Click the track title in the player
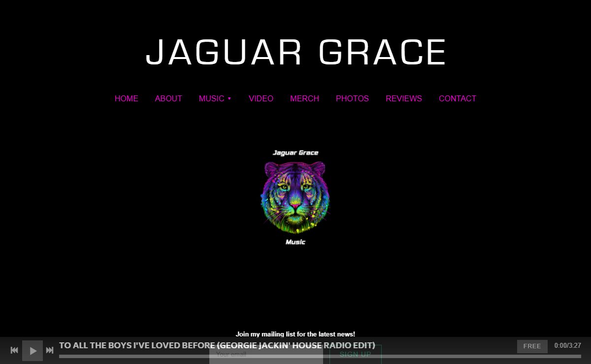The height and width of the screenshot is (364, 591). tap(217, 345)
